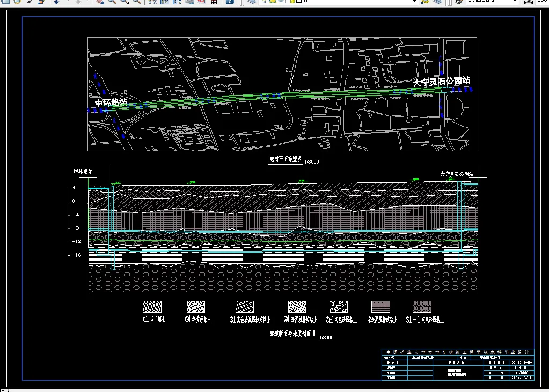Viewport: 549px width, 392px height.
Task: Select the 大宁灵石公园站 label on the plan map
Action: (x=441, y=82)
